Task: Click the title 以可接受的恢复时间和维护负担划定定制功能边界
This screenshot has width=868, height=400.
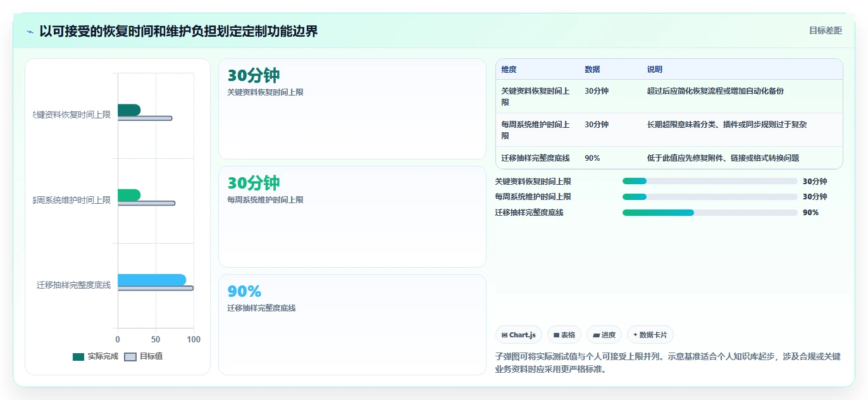Action: coord(178,31)
